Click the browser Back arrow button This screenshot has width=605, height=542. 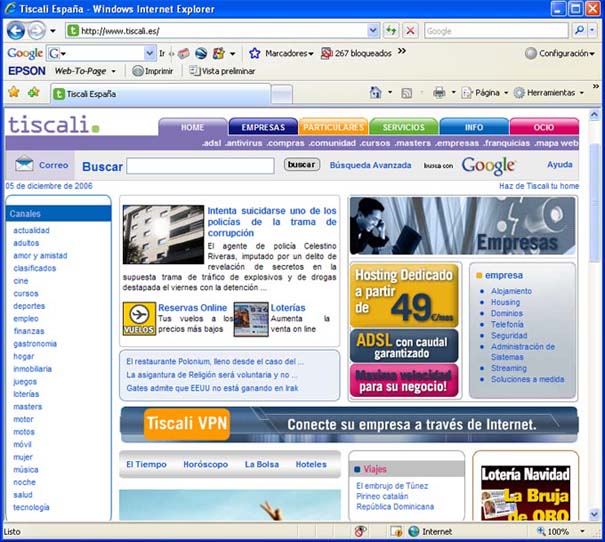coord(16,30)
